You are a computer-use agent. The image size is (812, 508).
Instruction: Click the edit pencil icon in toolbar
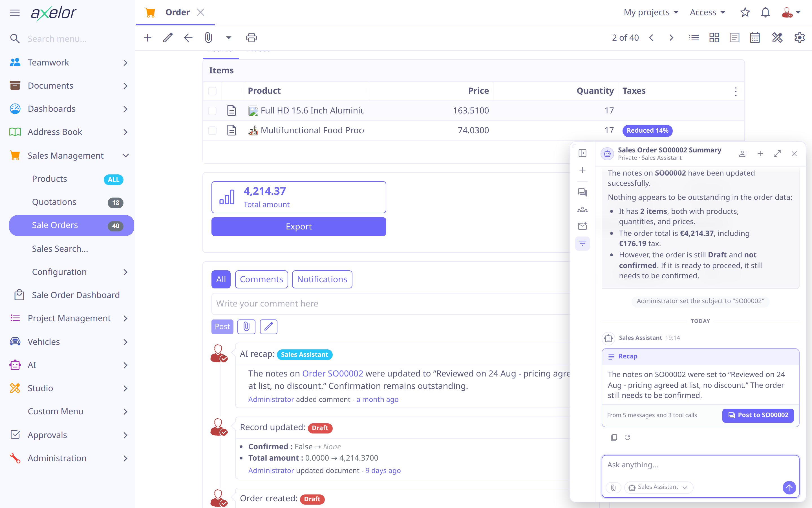point(168,38)
